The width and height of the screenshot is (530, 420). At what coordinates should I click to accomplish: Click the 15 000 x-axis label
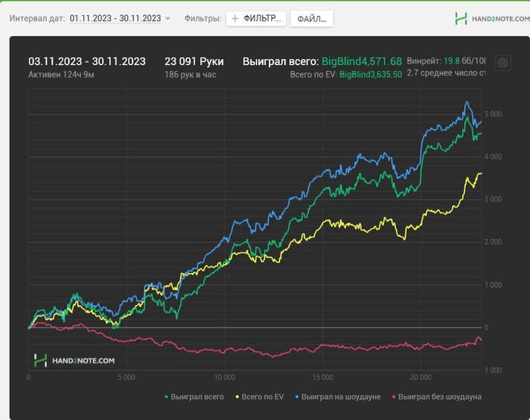323,378
